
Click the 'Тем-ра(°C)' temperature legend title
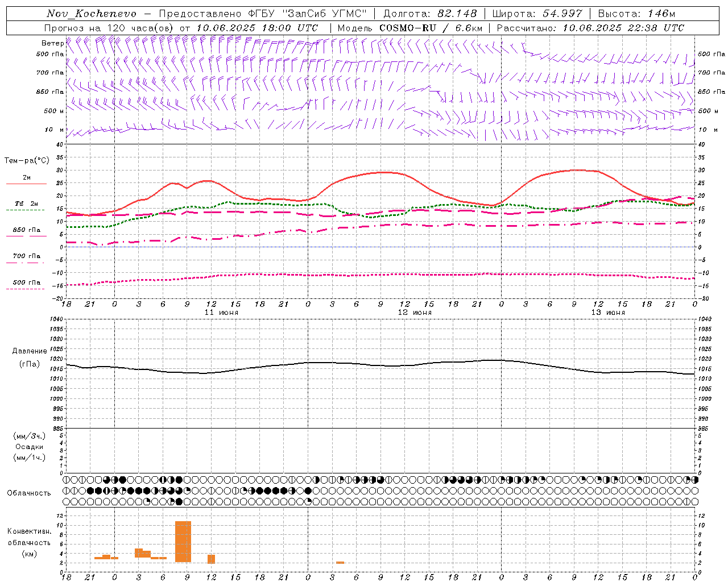[27, 161]
